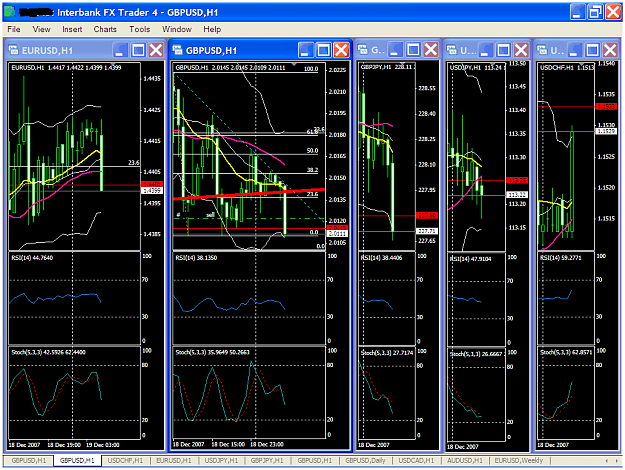Click the GBPJPY chart window title icon

point(363,49)
